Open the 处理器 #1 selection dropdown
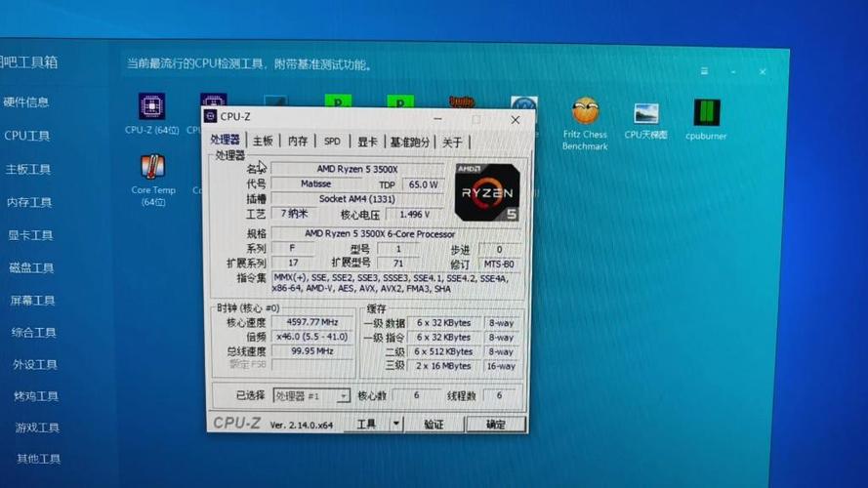 click(x=311, y=395)
